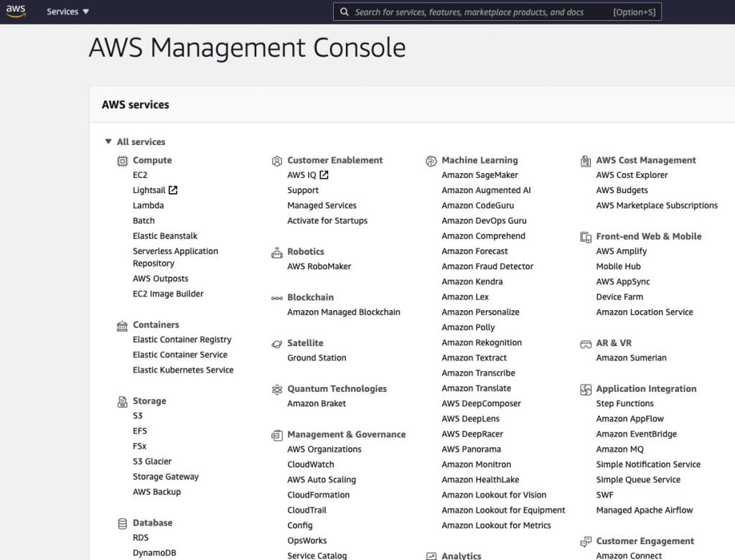Open the Services dropdown menu

coord(67,11)
